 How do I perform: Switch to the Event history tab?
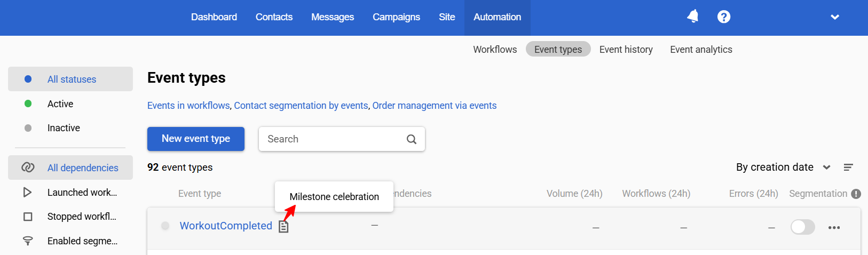coord(626,50)
